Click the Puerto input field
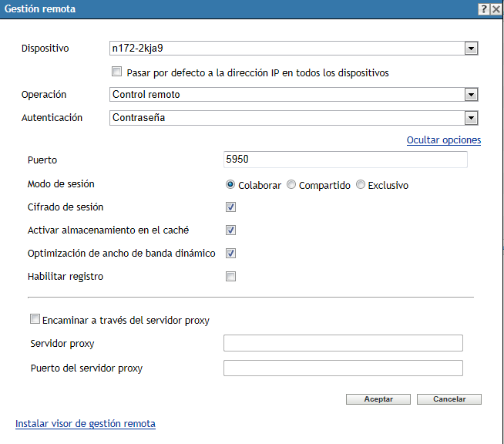 pos(344,160)
